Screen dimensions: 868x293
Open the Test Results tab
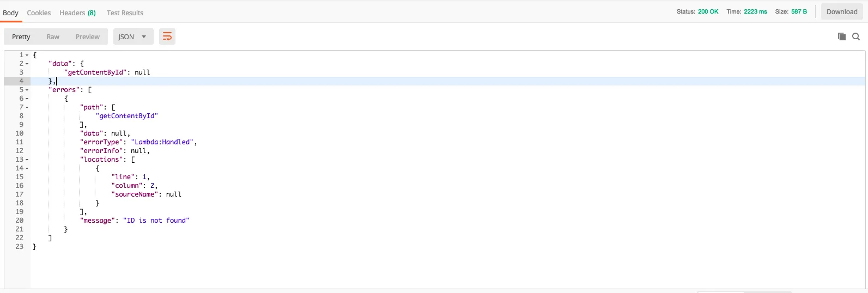click(x=125, y=13)
